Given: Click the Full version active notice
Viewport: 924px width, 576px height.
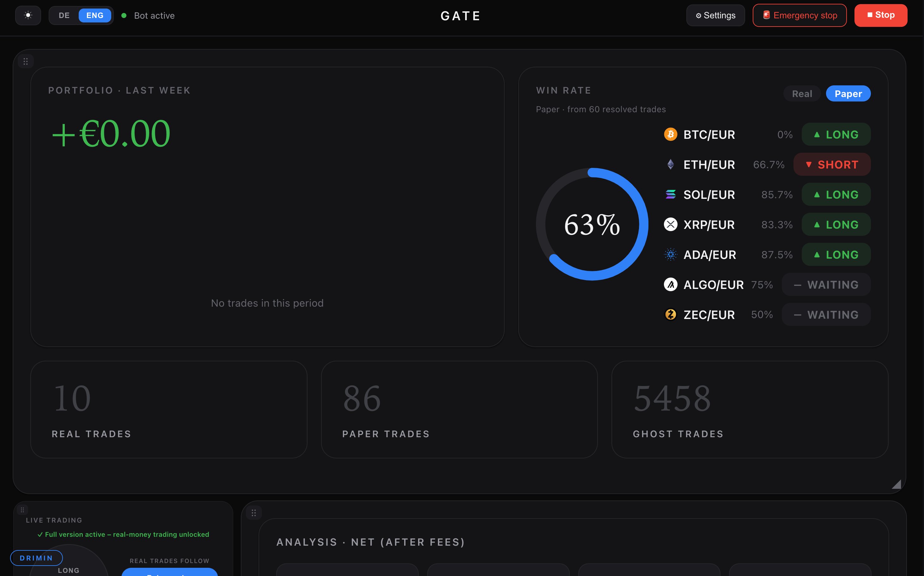Looking at the screenshot, I should [x=123, y=535].
